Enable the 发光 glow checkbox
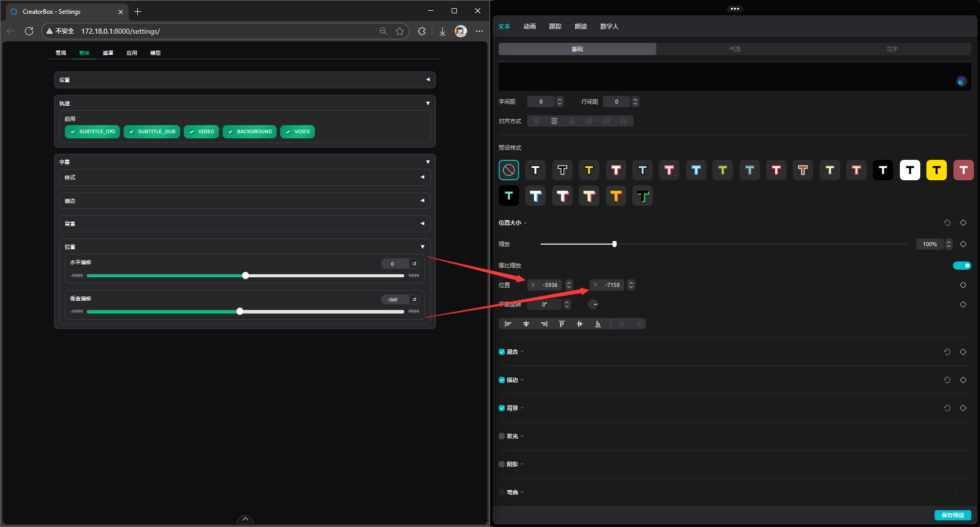Image resolution: width=980 pixels, height=527 pixels. click(x=502, y=436)
